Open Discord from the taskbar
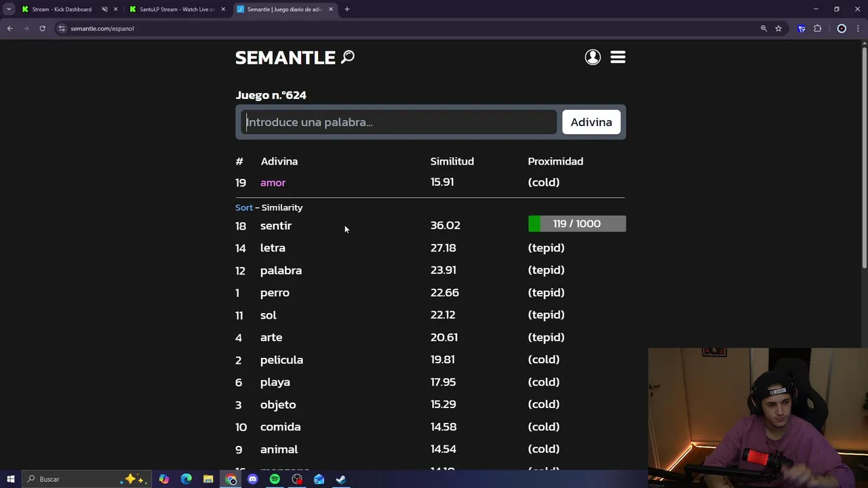 pos(253,479)
